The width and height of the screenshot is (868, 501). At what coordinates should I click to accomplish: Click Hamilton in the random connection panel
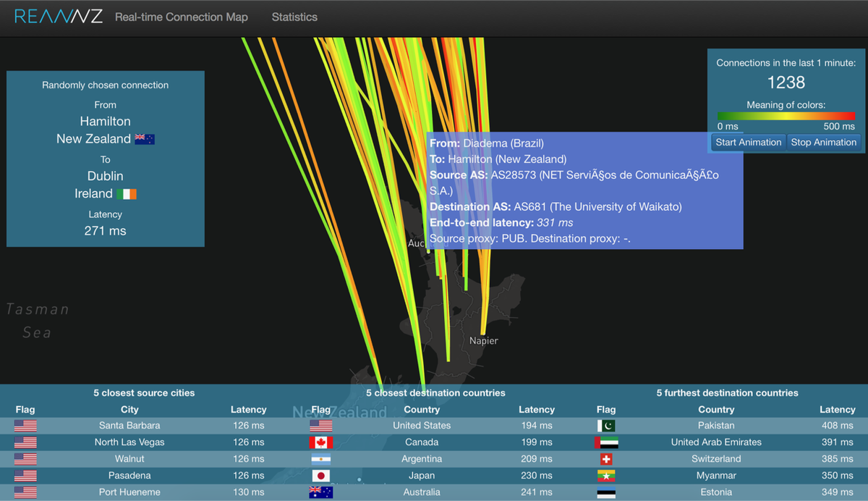[x=106, y=121]
